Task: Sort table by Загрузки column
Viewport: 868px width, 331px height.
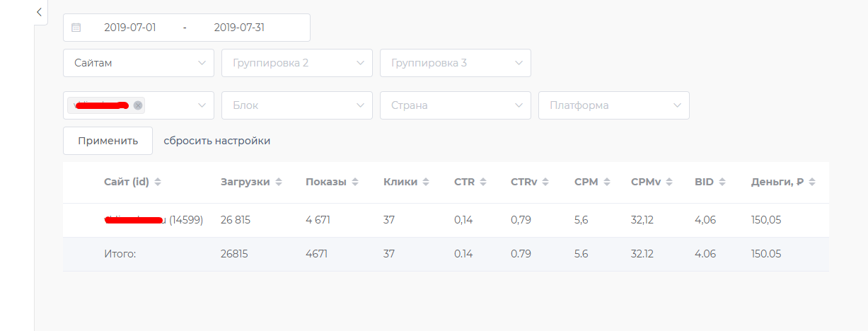Action: (x=279, y=182)
